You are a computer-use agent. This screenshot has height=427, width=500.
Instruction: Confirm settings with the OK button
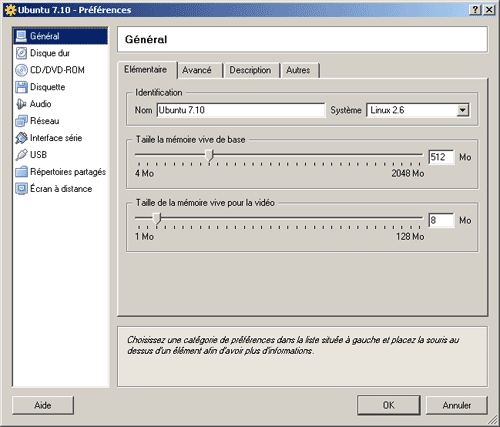pos(389,405)
